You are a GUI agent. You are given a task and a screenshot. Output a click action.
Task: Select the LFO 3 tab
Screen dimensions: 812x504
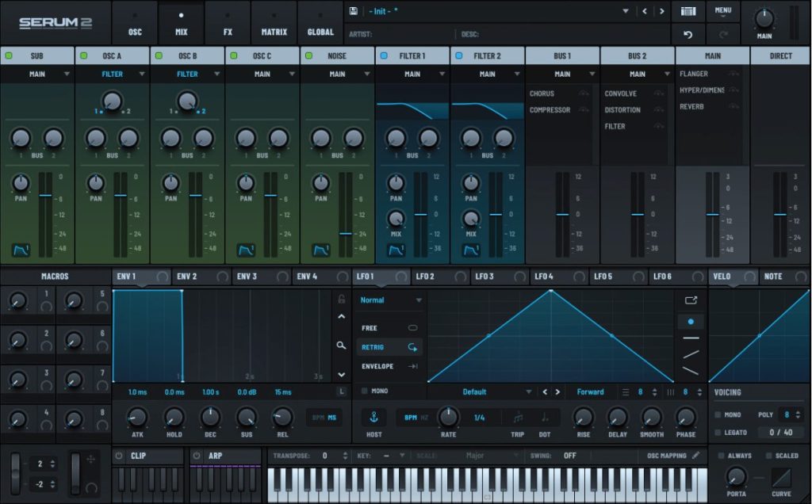point(500,277)
